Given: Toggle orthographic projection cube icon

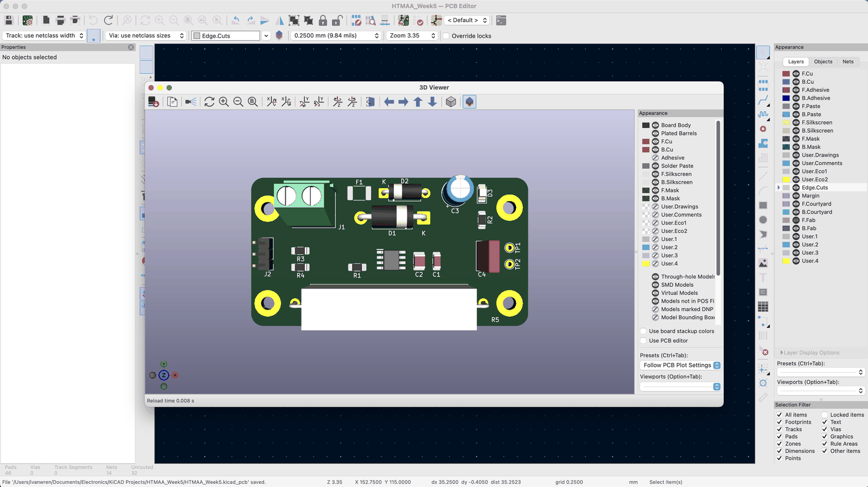Looking at the screenshot, I should [451, 102].
